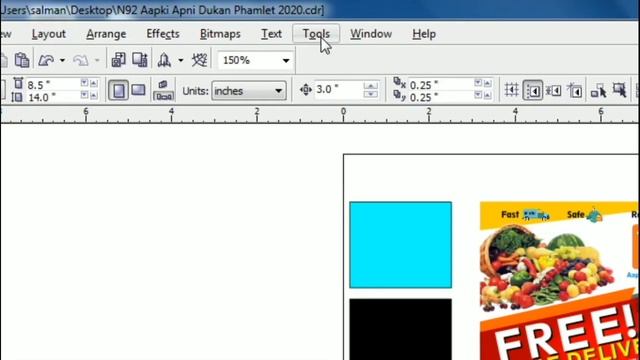Viewport: 640px width, 360px height.
Task: Click the Application Launcher rocket icon
Action: tap(164, 60)
